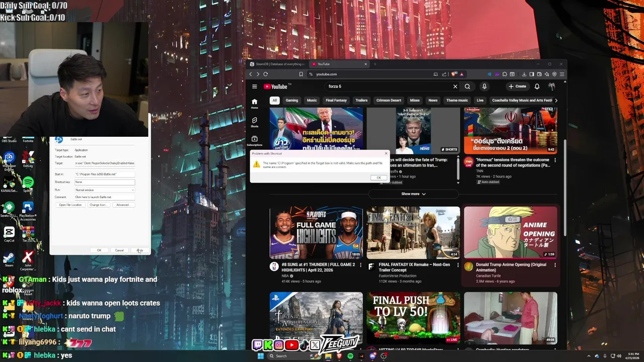Screen dimensions: 644x362
Task: Go to Home in YouTube sidebar
Action: click(x=255, y=104)
